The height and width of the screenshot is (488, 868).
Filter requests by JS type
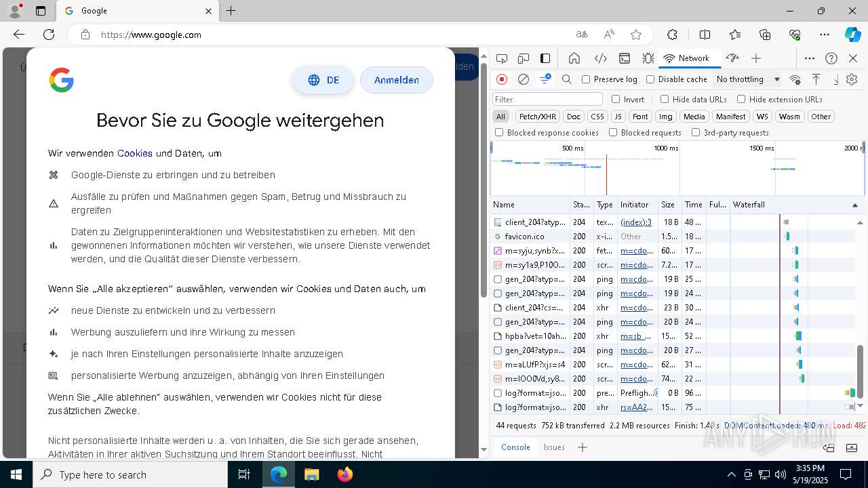618,117
